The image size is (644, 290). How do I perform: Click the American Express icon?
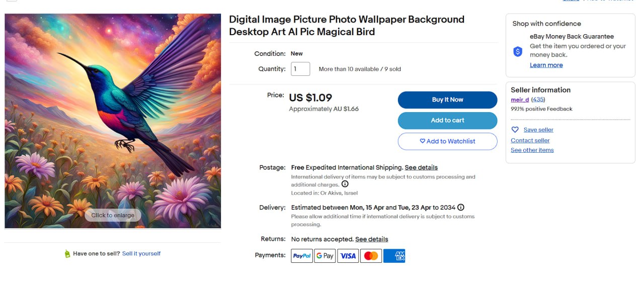[394, 256]
